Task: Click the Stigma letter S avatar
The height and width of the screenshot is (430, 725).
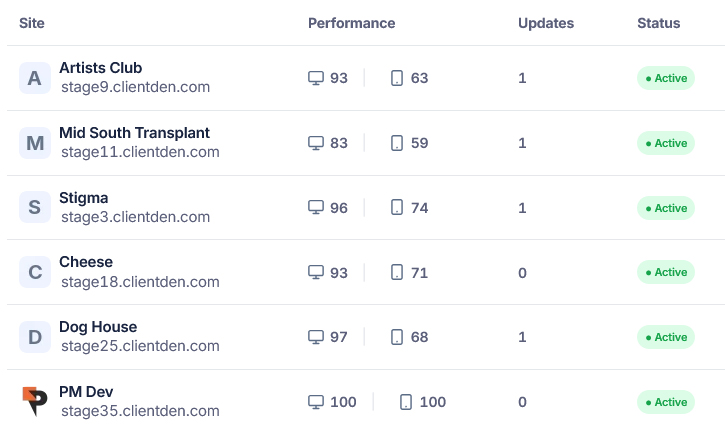Action: 35,208
